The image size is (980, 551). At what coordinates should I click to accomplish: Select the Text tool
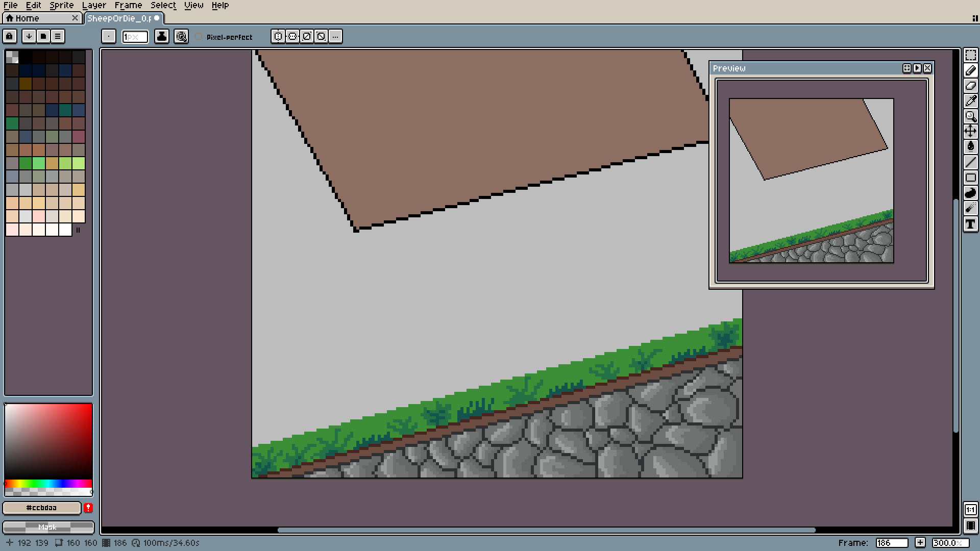click(x=970, y=224)
